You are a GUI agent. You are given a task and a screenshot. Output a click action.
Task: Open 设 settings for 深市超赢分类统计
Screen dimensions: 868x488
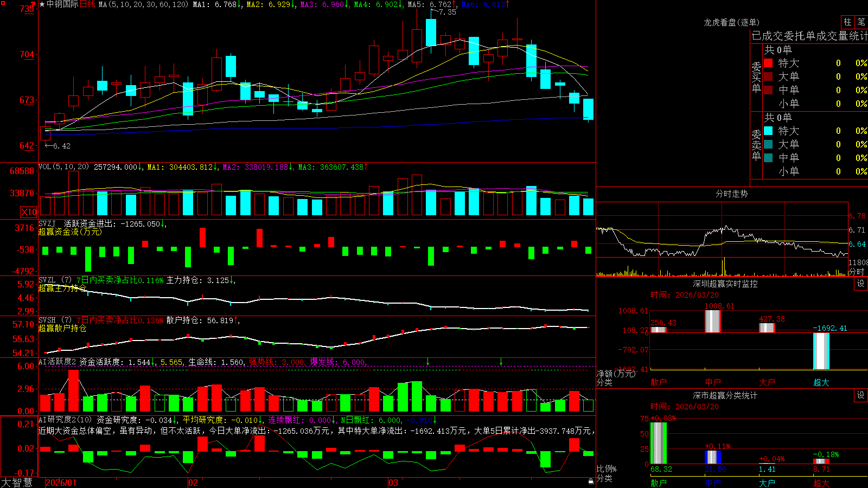coord(861,395)
